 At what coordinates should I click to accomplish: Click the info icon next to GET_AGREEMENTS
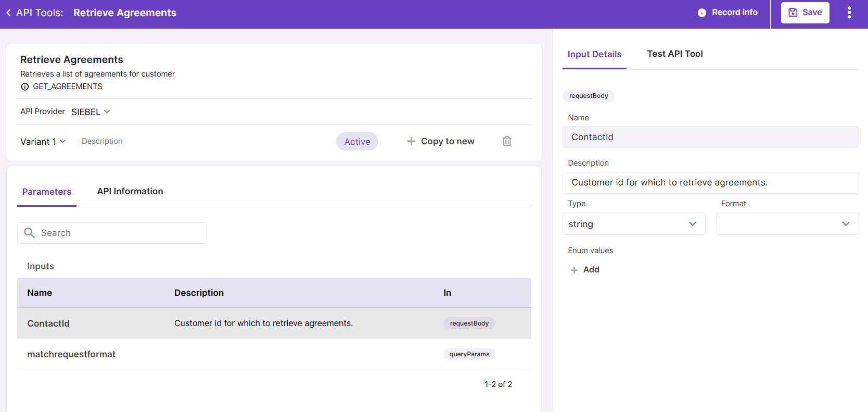(x=24, y=87)
